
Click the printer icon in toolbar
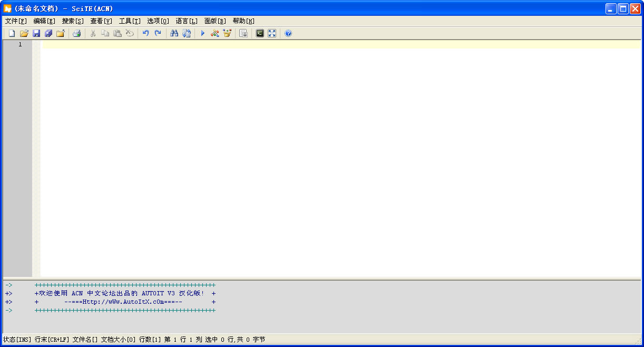[76, 33]
